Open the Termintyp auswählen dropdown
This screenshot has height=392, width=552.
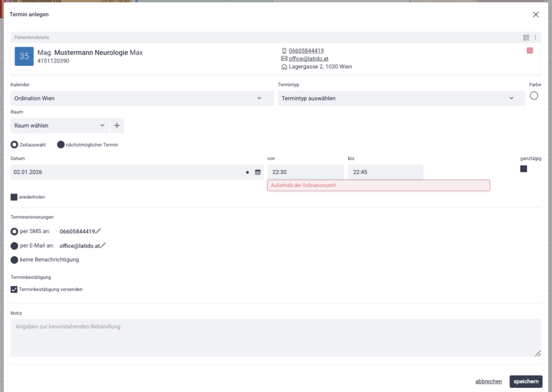tap(401, 98)
